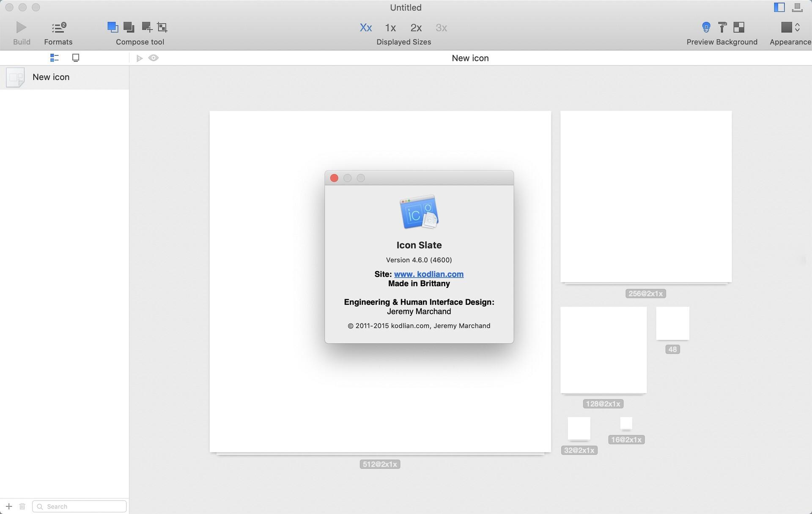812x514 pixels.
Task: Click the 256@2x1x size label
Action: point(646,293)
